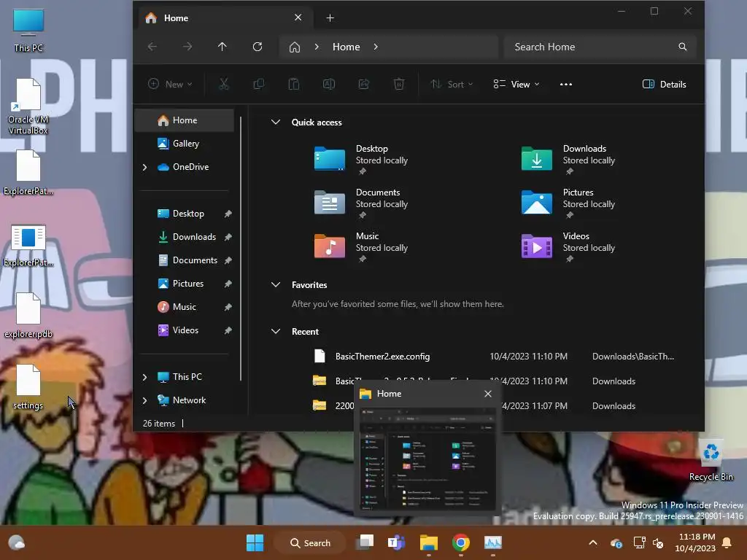Viewport: 747px width, 560px height.
Task: Collapse the Quick access section
Action: click(x=275, y=122)
